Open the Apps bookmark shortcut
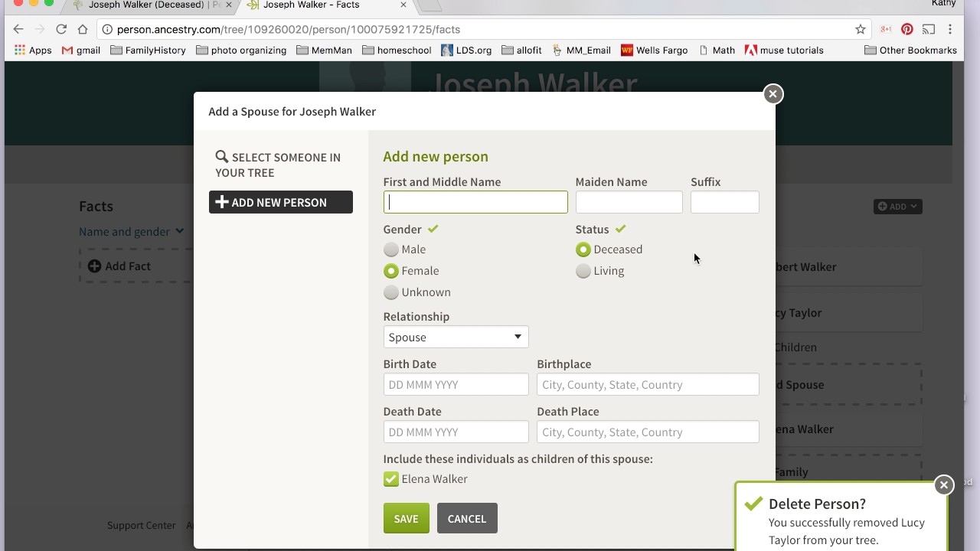 [33, 51]
